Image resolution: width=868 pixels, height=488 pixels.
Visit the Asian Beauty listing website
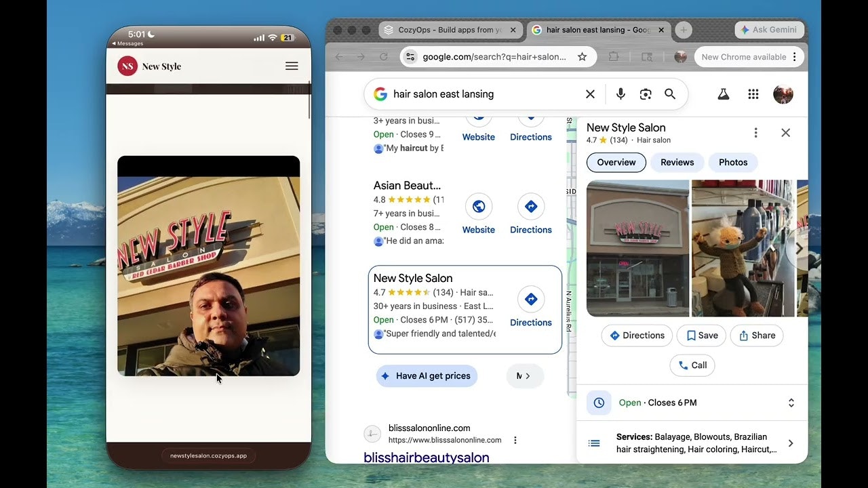pyautogui.click(x=479, y=213)
